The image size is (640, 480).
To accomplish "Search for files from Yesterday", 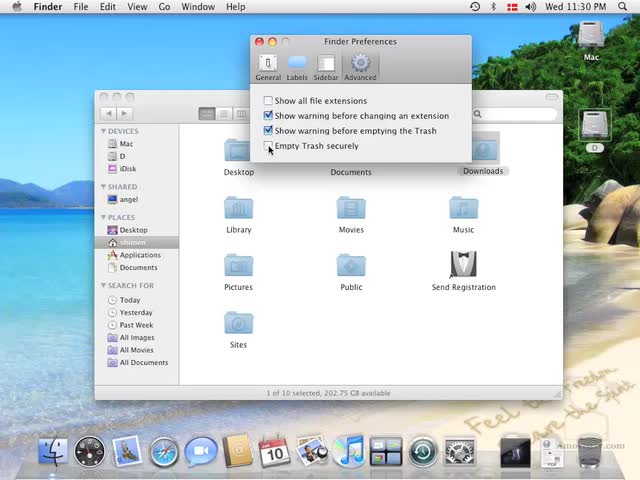I will (137, 313).
